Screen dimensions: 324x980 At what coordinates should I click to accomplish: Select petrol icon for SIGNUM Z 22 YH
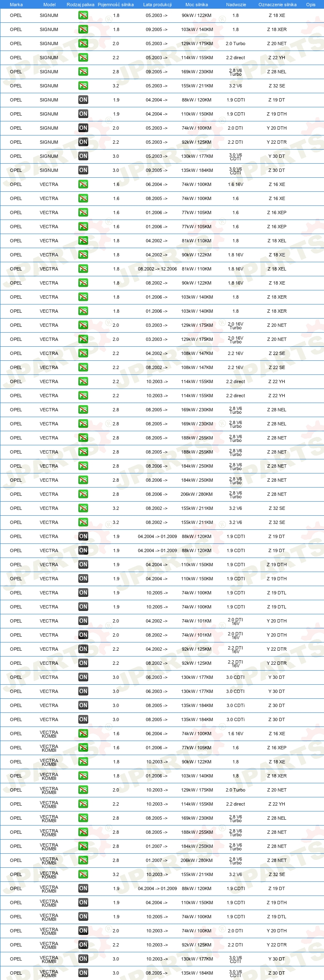coord(83,58)
